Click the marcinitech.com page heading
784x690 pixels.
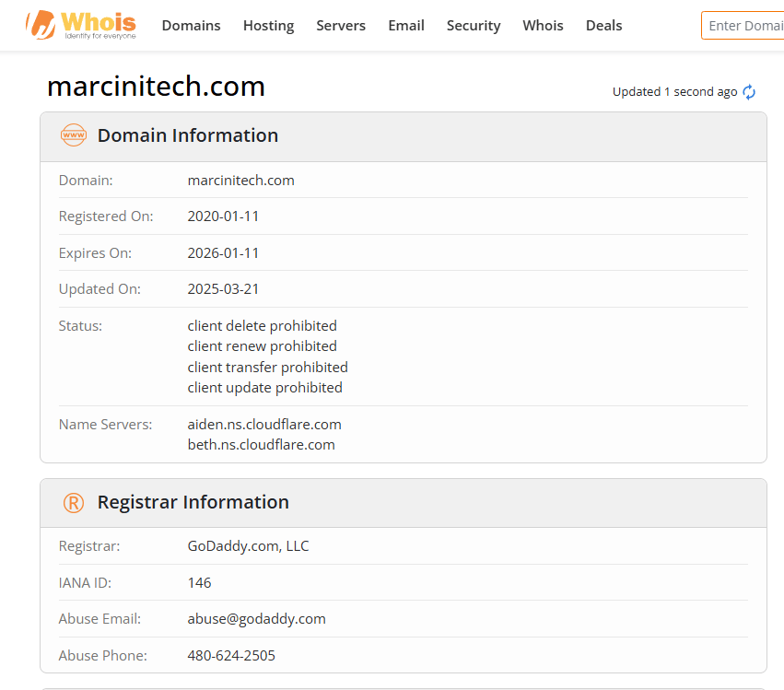coord(156,86)
